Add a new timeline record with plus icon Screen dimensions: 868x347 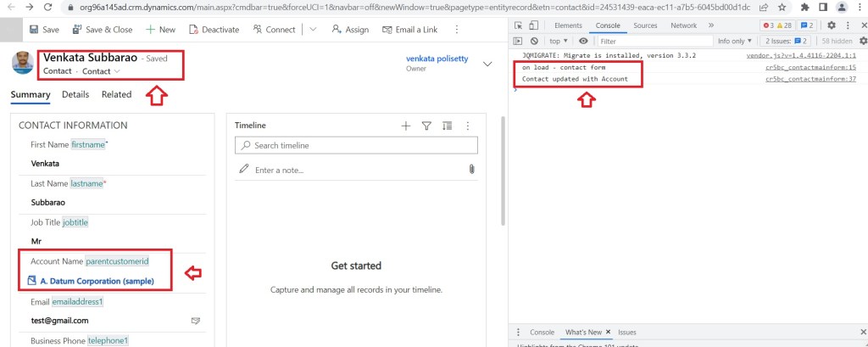[x=406, y=126]
